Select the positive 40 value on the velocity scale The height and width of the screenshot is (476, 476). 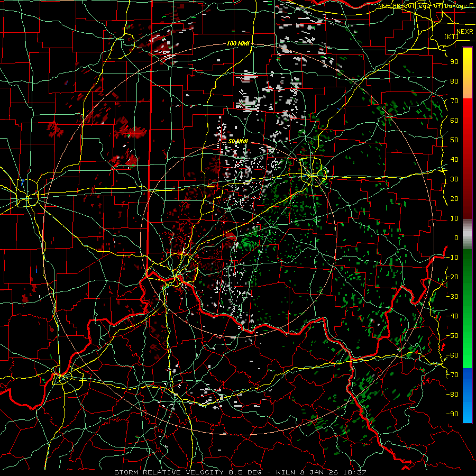[454, 159]
